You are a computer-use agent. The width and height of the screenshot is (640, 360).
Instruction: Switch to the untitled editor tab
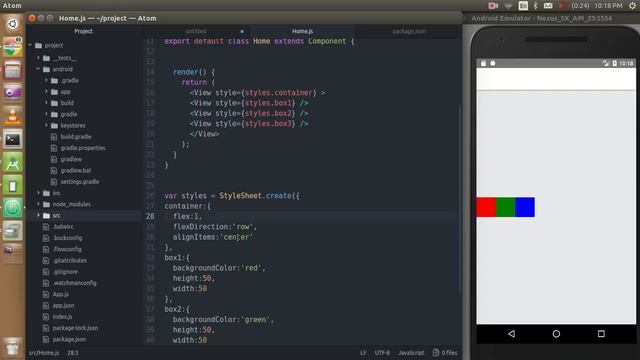click(196, 31)
